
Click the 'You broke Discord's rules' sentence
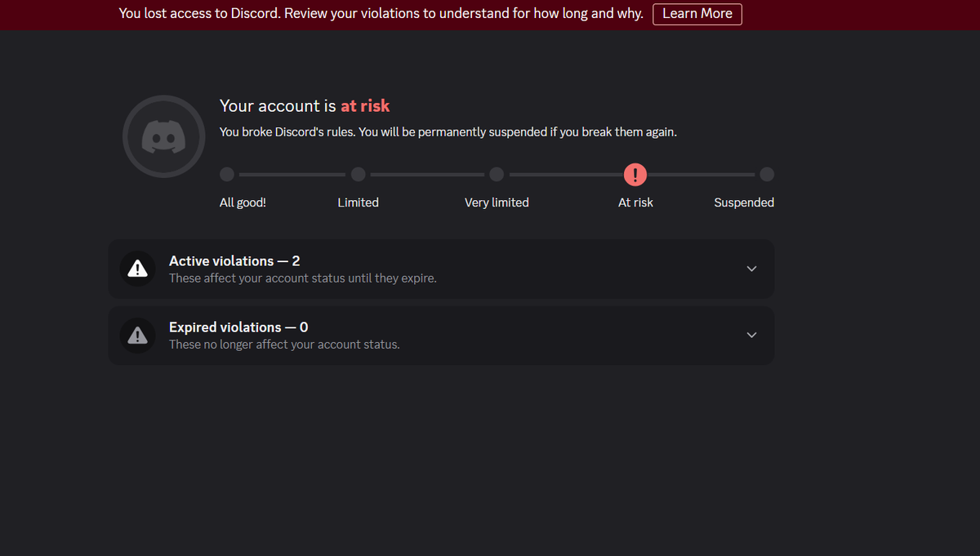pos(448,132)
